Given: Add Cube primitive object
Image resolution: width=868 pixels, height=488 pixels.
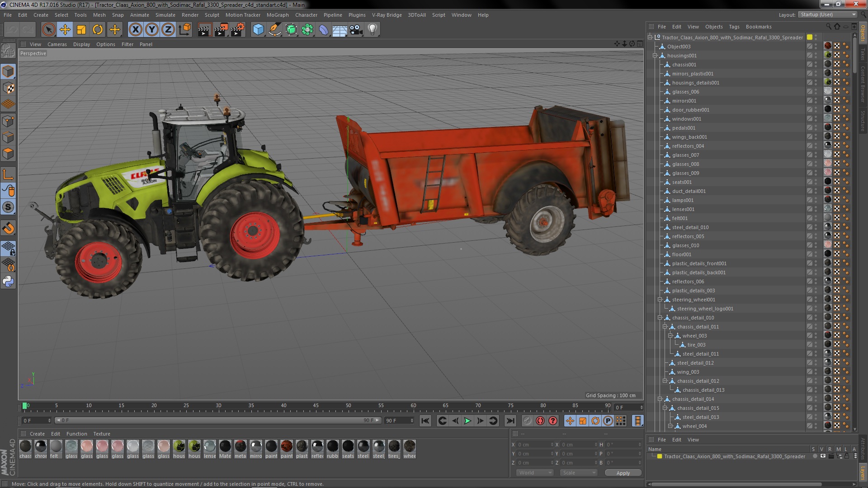Looking at the screenshot, I should pos(258,30).
